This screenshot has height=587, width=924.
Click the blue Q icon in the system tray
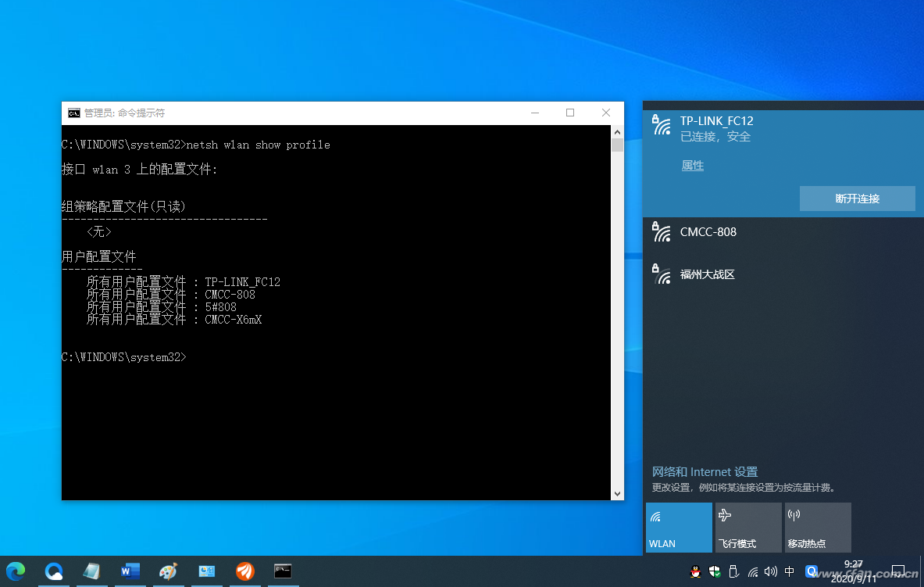pos(812,571)
